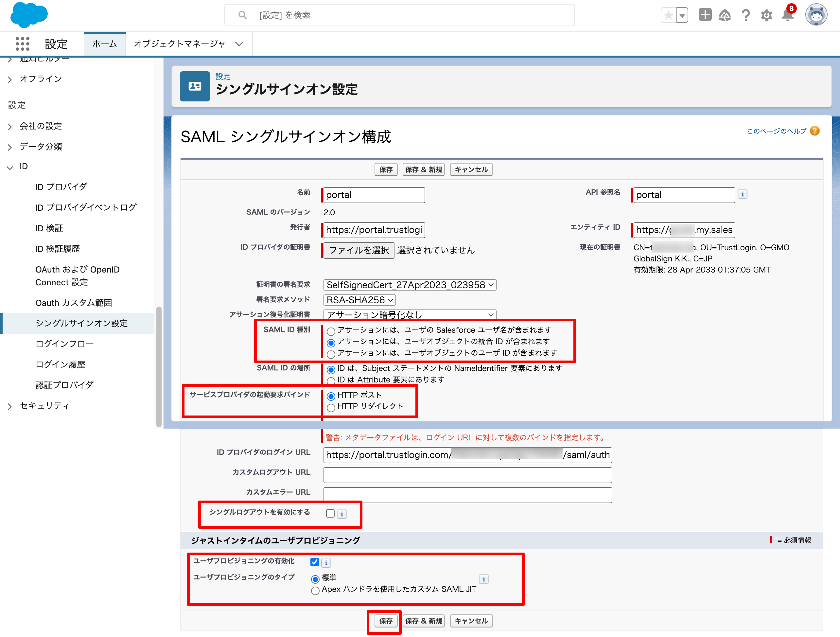Open ID プロバイダ in the sidebar
840x637 pixels.
61,187
